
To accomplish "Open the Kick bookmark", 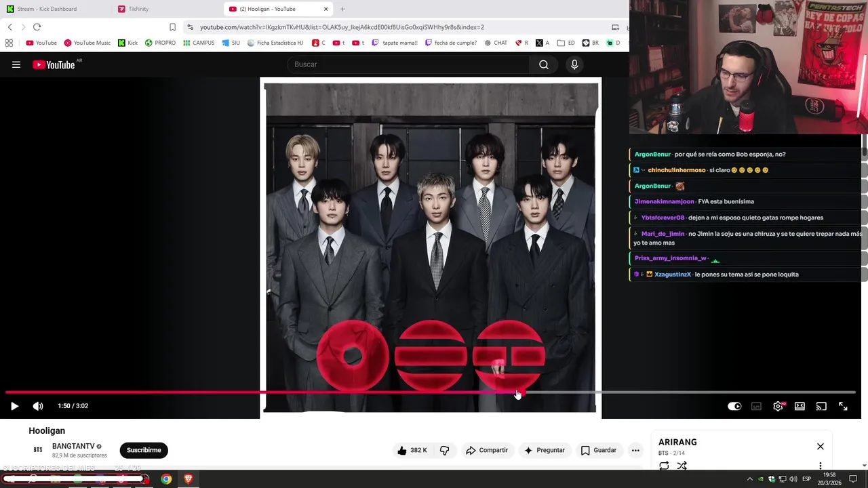I will tap(127, 43).
